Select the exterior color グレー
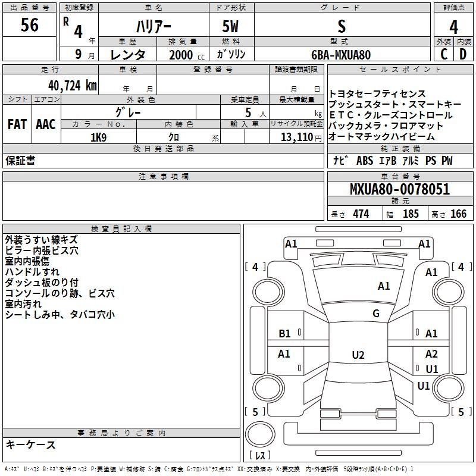This screenshot has height=476, width=476. (128, 112)
